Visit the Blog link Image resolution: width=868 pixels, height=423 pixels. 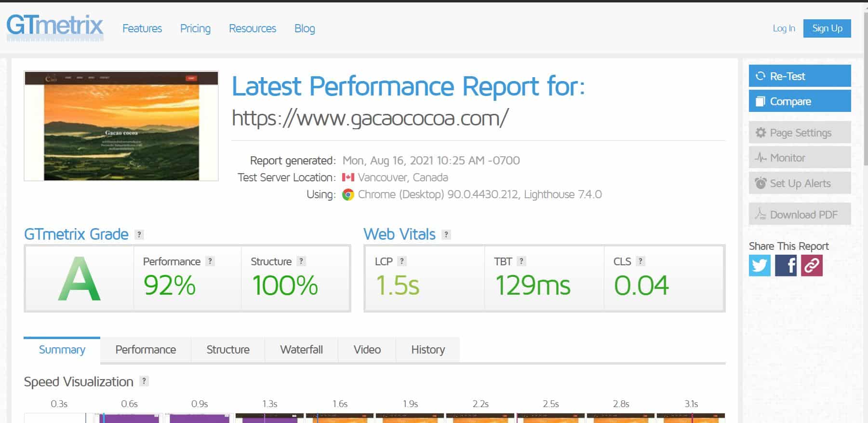pos(305,28)
